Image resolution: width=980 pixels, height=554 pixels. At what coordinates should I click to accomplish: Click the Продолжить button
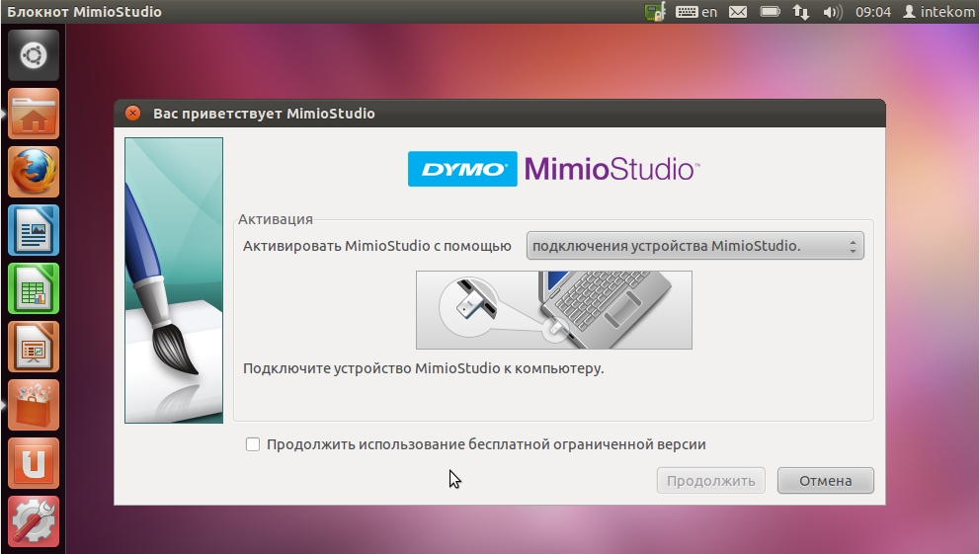(x=710, y=481)
